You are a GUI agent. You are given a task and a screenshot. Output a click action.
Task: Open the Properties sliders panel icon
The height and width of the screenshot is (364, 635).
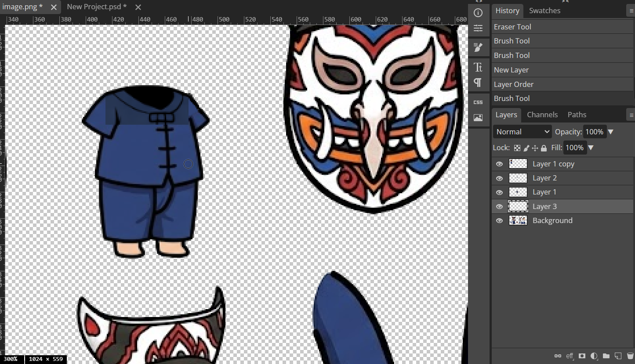point(478,29)
